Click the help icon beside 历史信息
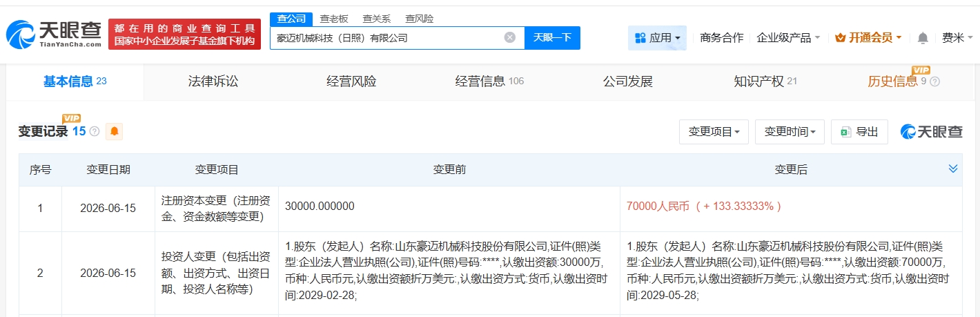980x317 pixels. coord(935,81)
